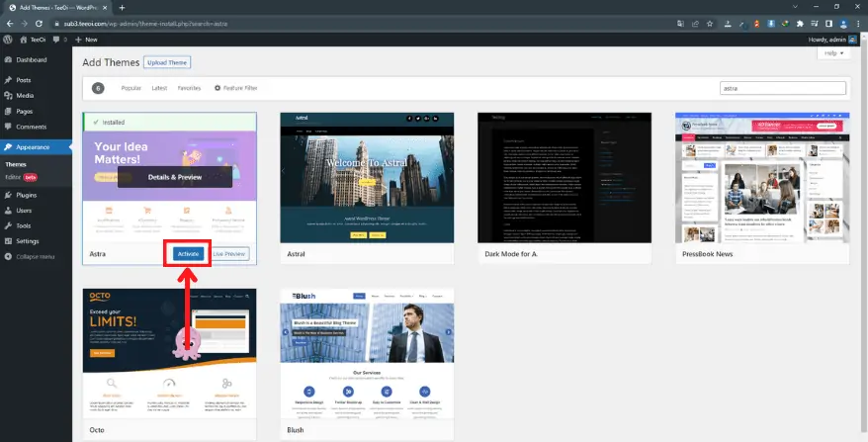868x442 pixels.
Task: Click the translate page icon in address bar
Action: click(x=681, y=24)
